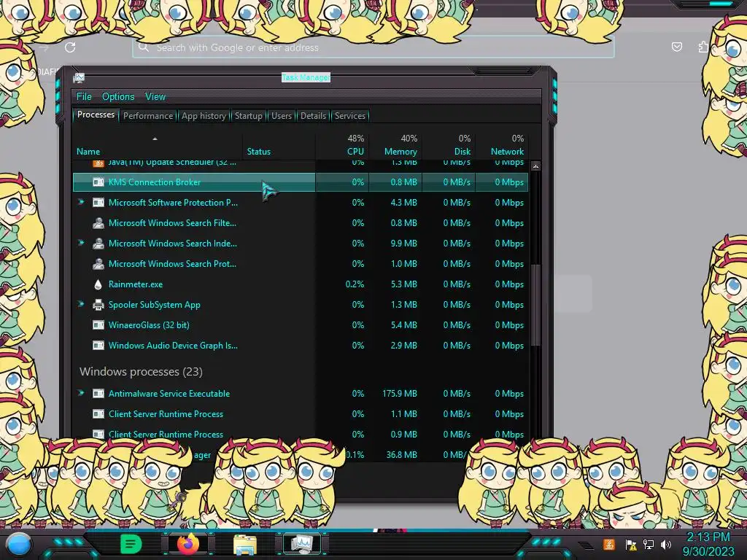Click the Task Manager title bar icon
The image size is (747, 560).
pos(79,77)
